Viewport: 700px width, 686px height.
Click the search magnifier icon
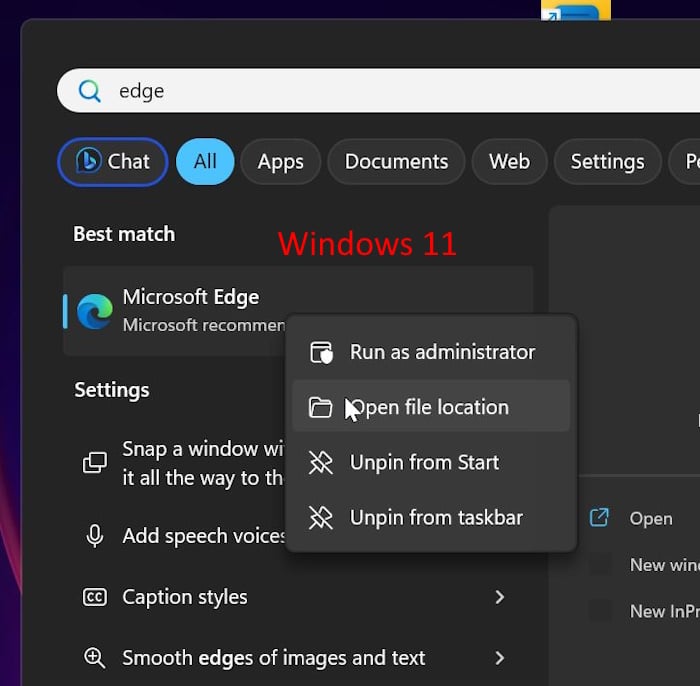pyautogui.click(x=90, y=91)
